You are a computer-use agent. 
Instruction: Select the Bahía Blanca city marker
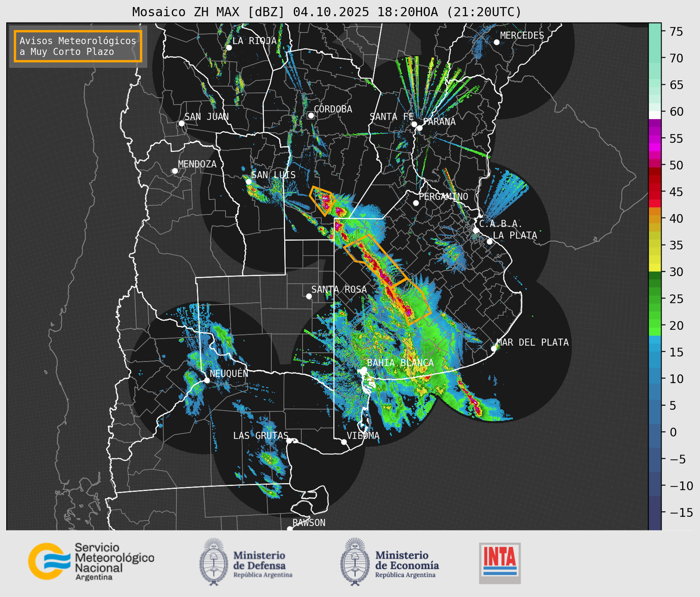coord(364,369)
